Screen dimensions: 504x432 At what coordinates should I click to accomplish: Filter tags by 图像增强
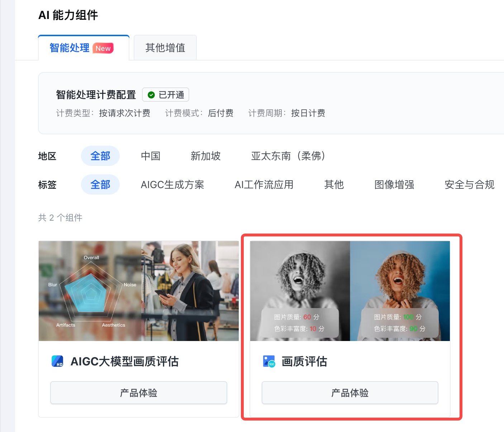point(394,184)
